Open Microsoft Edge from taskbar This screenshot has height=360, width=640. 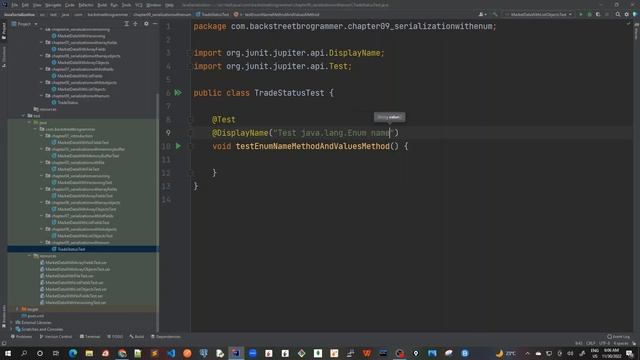73,353
